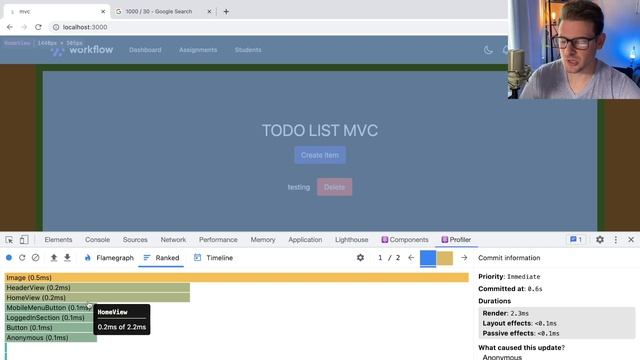This screenshot has height=360, width=640.
Task: Reload and start profiling
Action: [x=22, y=258]
